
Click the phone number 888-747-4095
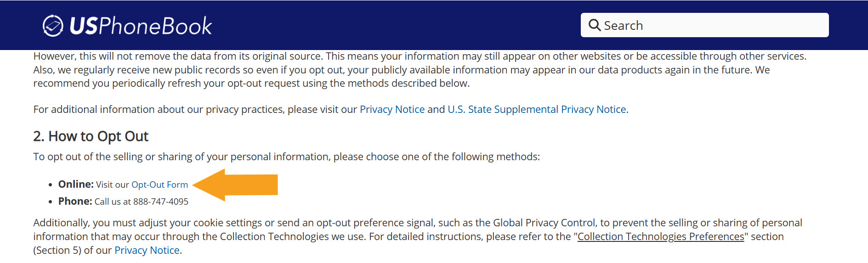tap(161, 201)
